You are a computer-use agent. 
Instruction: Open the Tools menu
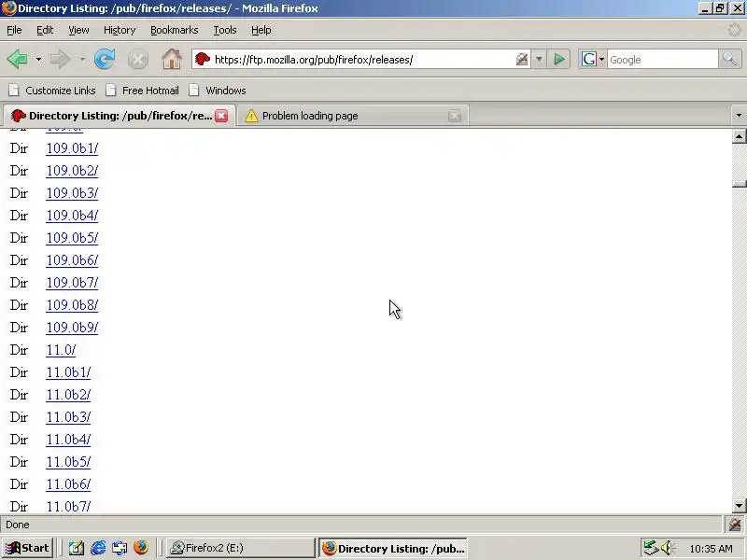tap(225, 30)
